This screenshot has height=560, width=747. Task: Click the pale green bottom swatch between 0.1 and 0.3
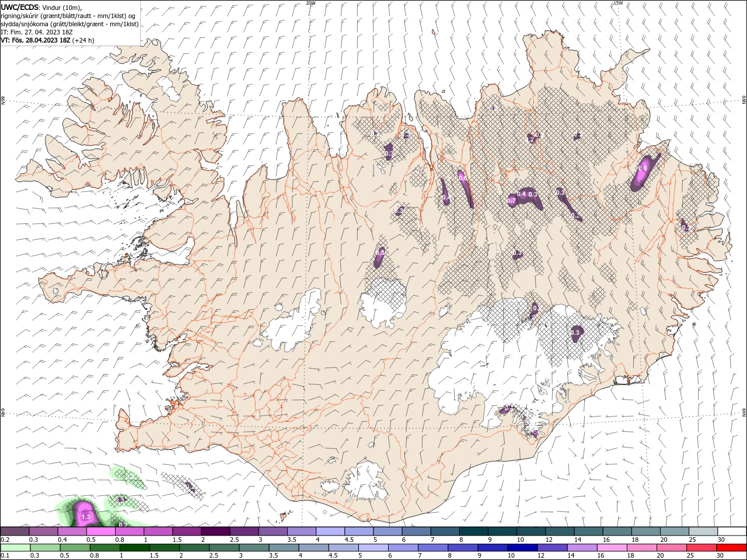point(15,548)
